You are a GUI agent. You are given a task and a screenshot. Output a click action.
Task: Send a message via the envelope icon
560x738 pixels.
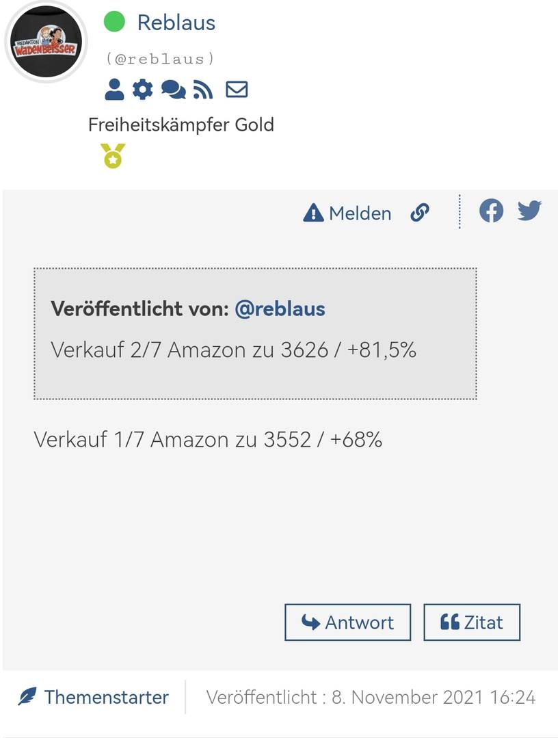click(237, 90)
